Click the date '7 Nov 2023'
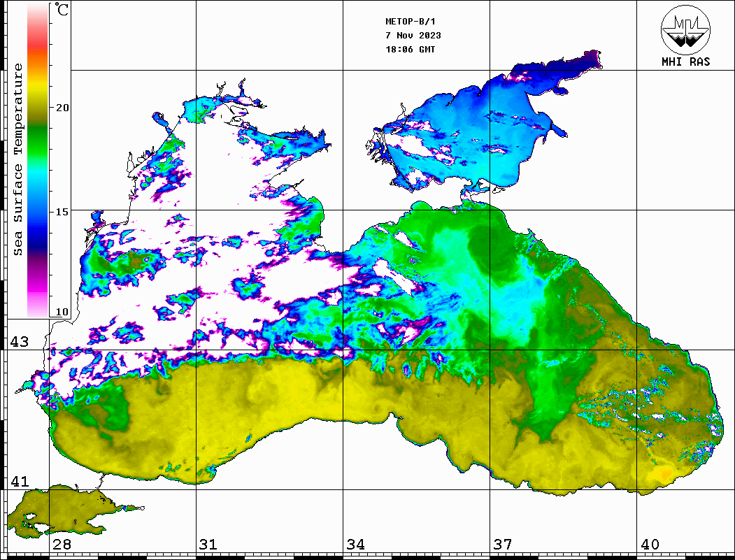The height and width of the screenshot is (560, 735). (x=413, y=36)
